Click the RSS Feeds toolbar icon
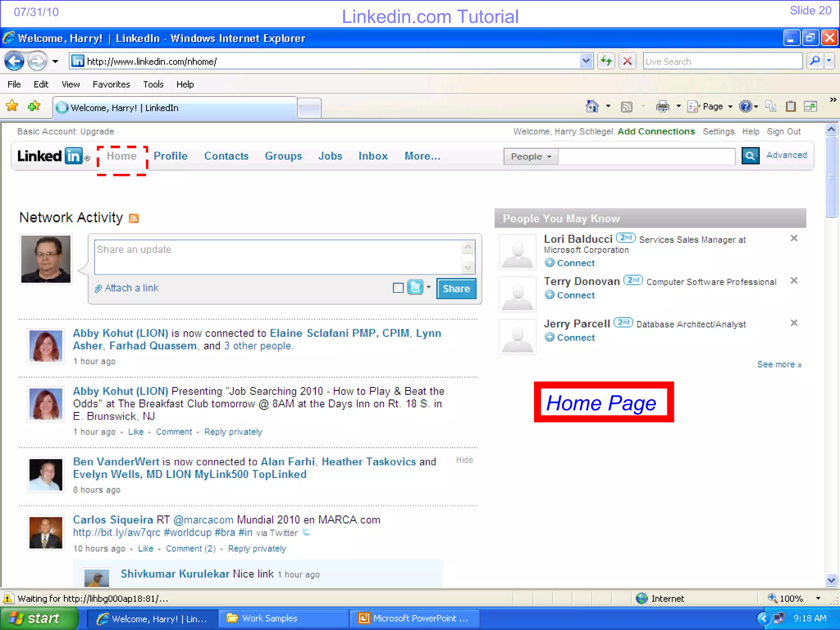 click(x=626, y=107)
